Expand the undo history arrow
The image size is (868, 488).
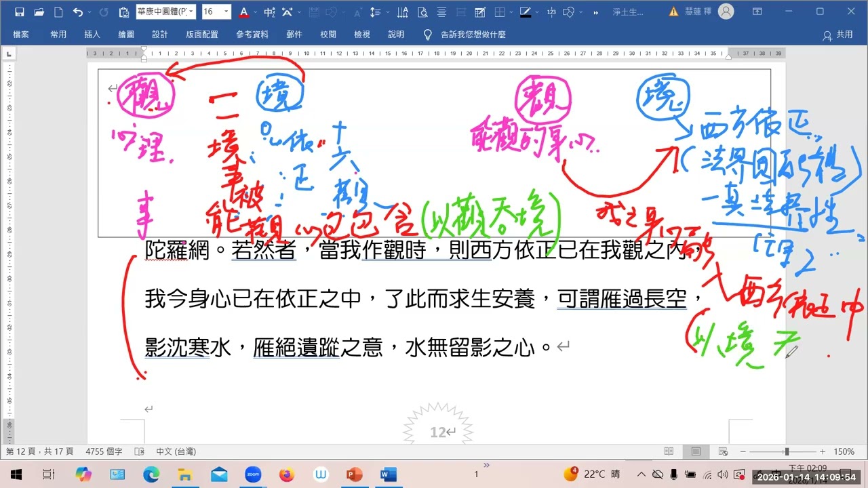click(89, 12)
